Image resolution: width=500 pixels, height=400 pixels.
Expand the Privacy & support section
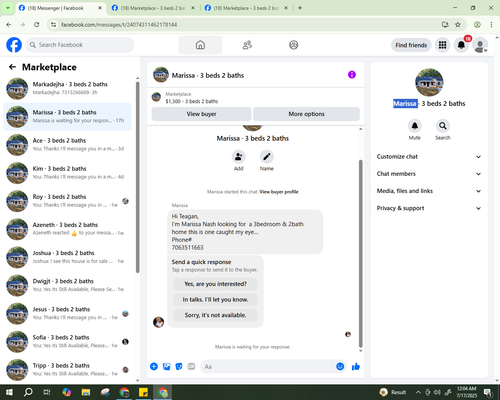[x=429, y=208]
